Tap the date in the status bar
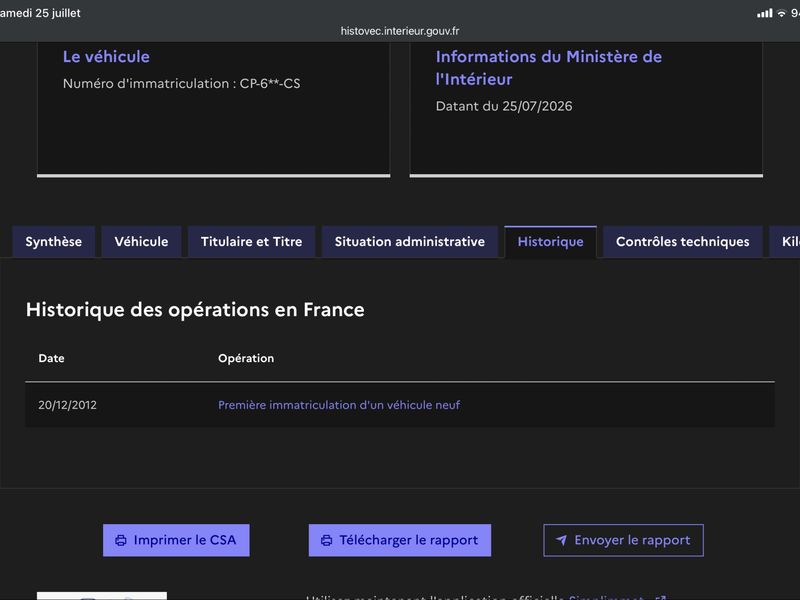800x600 pixels. (x=40, y=13)
